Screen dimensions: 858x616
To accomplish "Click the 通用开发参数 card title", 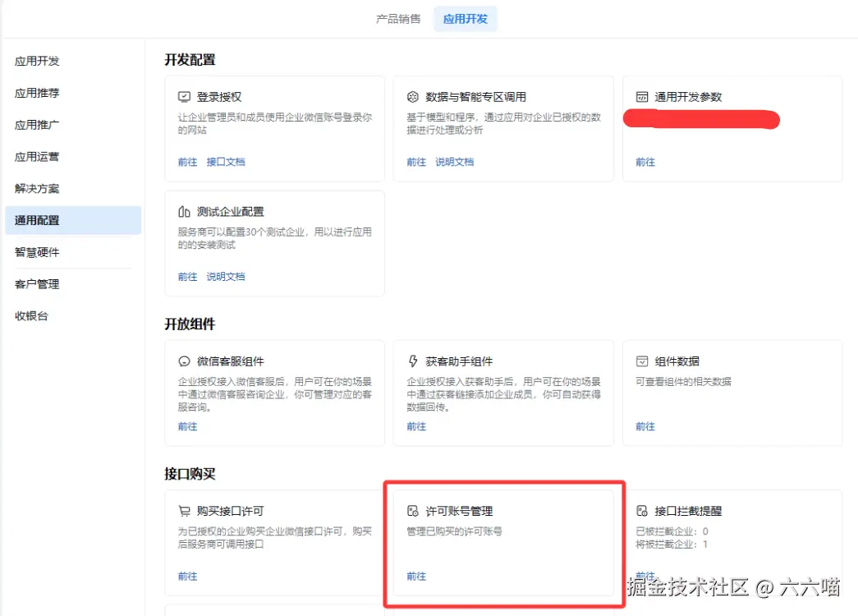I will point(688,97).
